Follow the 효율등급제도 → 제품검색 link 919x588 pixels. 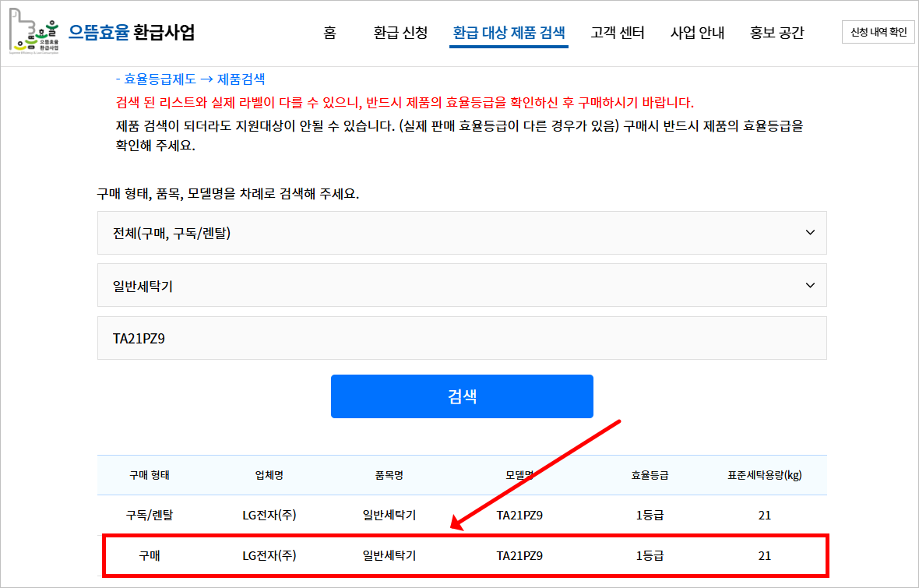pyautogui.click(x=190, y=79)
